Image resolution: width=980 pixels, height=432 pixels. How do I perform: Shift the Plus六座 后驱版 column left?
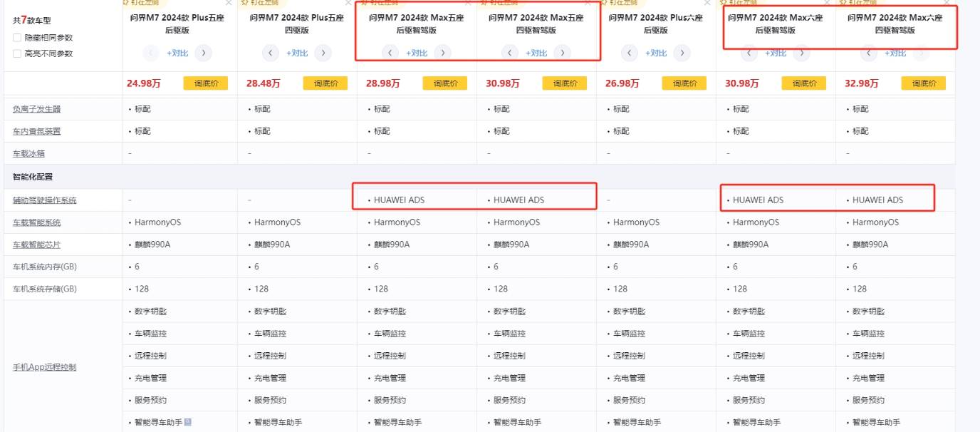(x=630, y=52)
